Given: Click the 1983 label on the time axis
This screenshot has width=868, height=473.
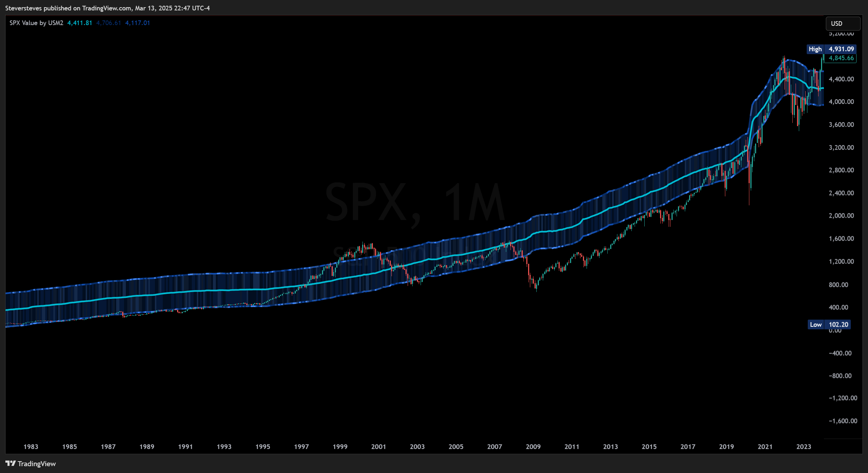Looking at the screenshot, I should click(x=31, y=447).
